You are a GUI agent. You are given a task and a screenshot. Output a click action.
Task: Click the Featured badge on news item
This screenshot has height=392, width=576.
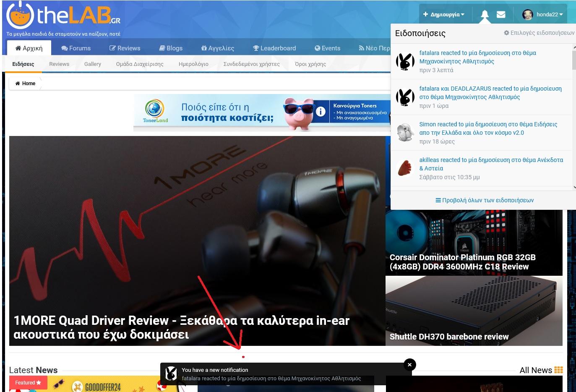tap(28, 382)
